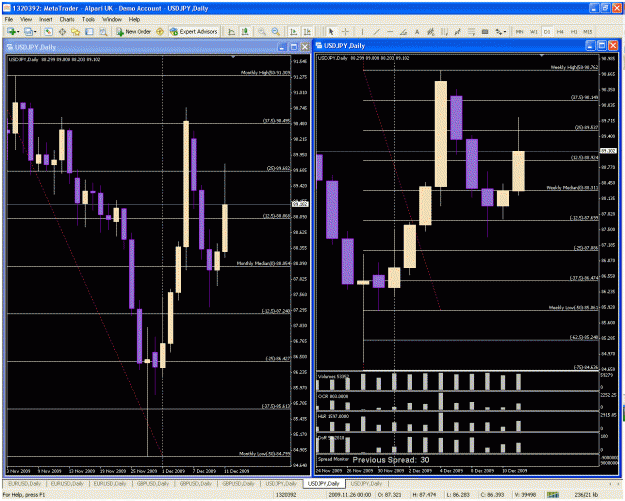Click the connection status bars indicator
Screen dimensions: 625x501
pyautogui.click(x=552, y=495)
